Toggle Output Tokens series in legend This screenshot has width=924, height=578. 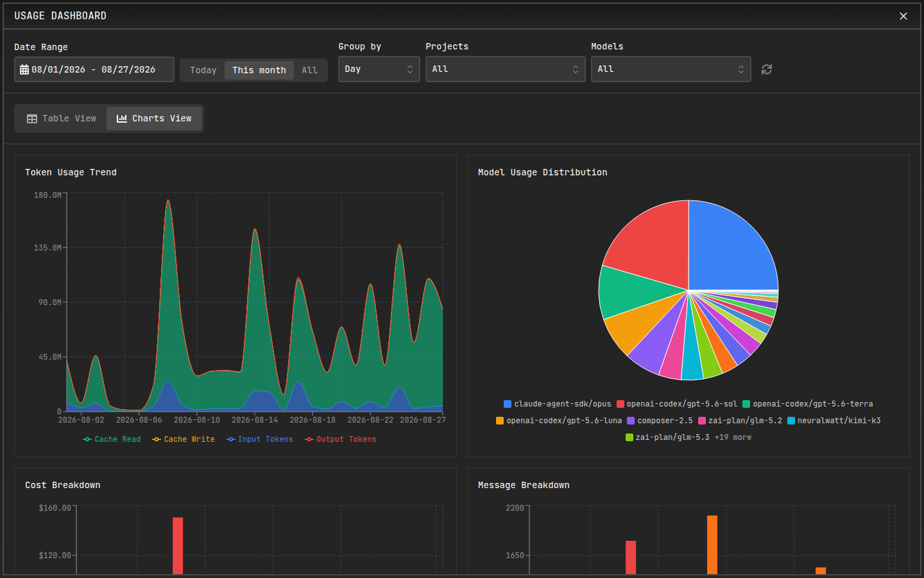click(341, 439)
